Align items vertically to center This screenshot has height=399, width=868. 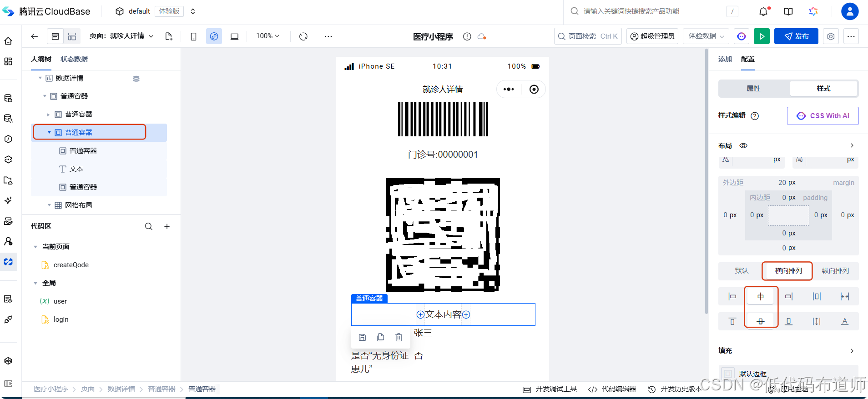[761, 321]
